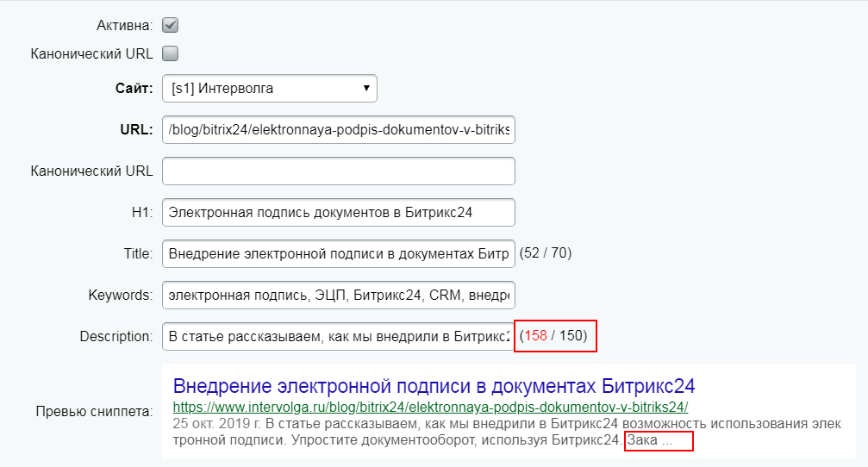Click the Description counter 158 / 150
The image size is (868, 467).
pos(553,335)
